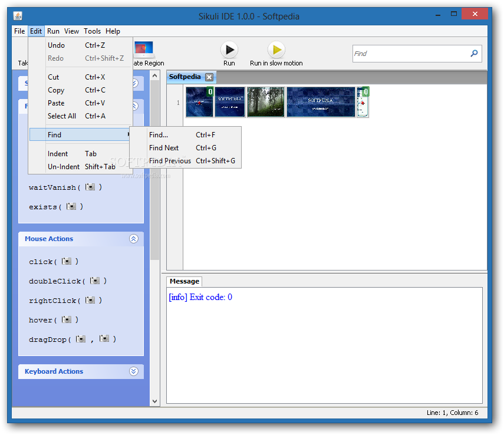
Task: Click the '[info] Exit code: 0' message
Action: pos(200,297)
